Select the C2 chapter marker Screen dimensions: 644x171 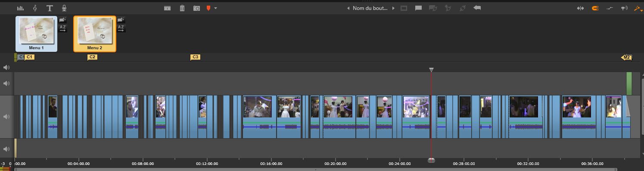coord(92,57)
